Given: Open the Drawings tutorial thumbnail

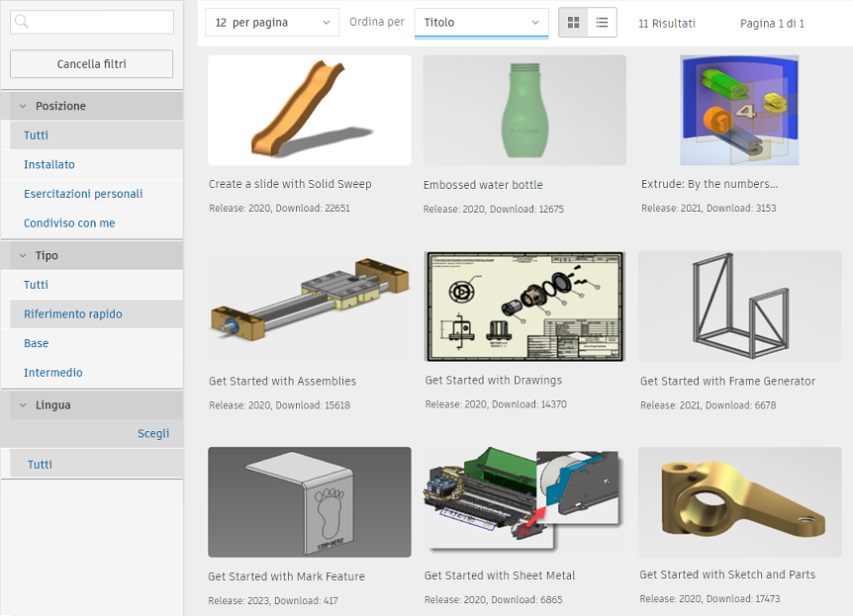Looking at the screenshot, I should tap(524, 307).
